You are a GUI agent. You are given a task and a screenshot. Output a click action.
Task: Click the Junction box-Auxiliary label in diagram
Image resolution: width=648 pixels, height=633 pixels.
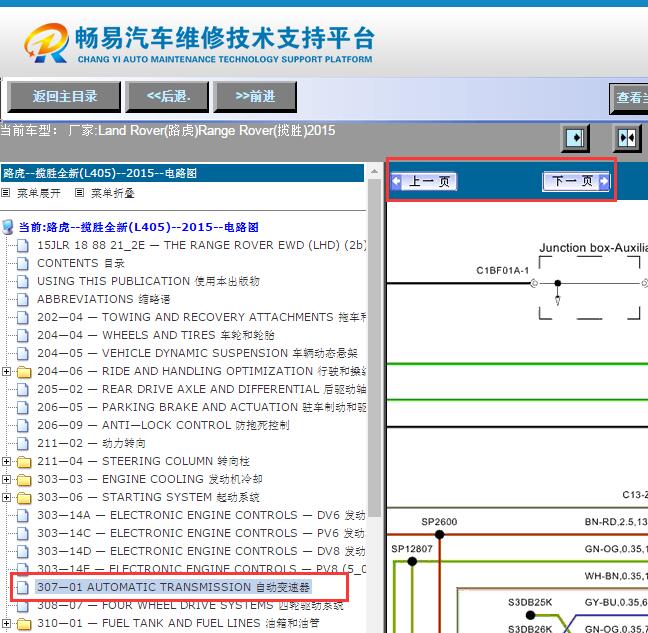tap(593, 248)
